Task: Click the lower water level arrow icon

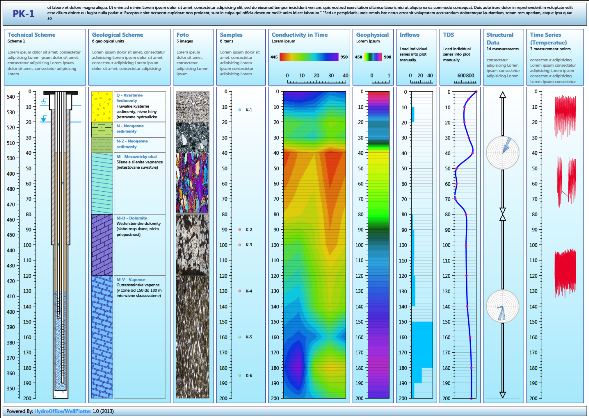Action: pyautogui.click(x=44, y=118)
